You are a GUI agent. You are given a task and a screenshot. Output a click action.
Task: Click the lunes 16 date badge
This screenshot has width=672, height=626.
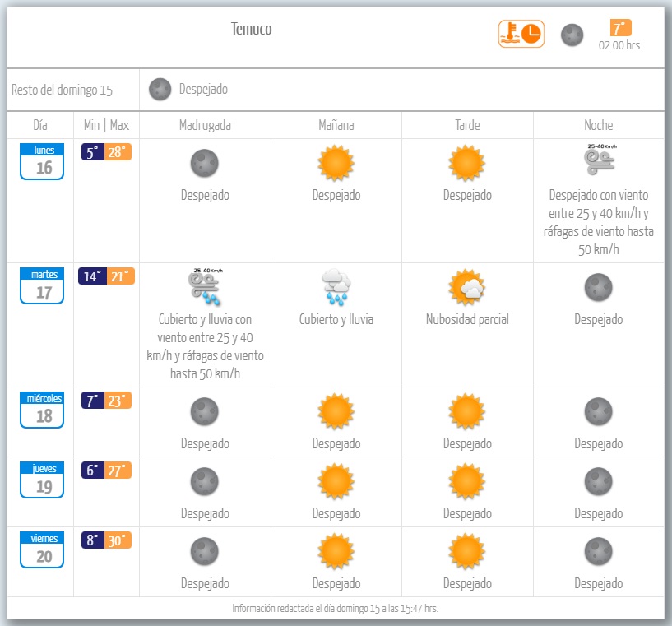(x=41, y=161)
